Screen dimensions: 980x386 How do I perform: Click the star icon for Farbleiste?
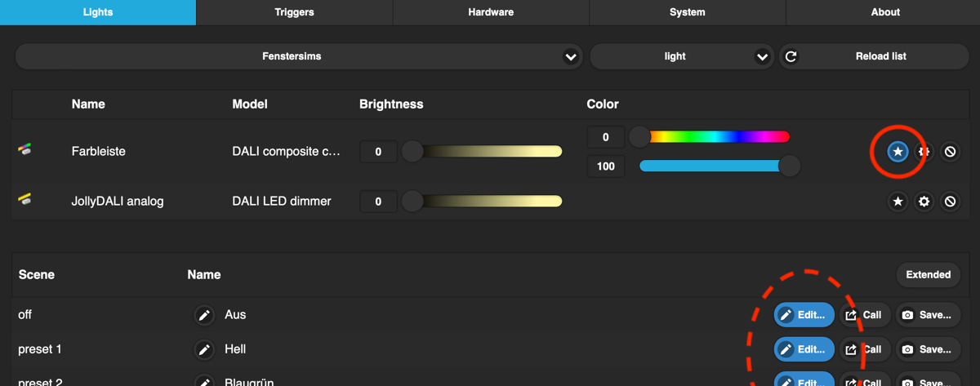pyautogui.click(x=898, y=152)
